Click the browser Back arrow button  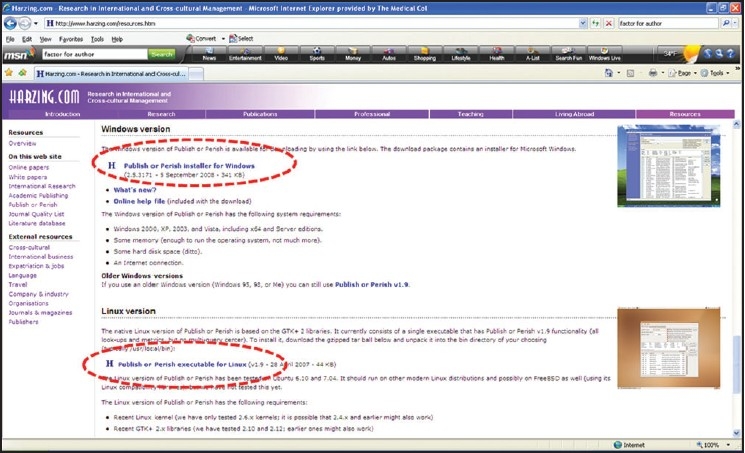10,23
